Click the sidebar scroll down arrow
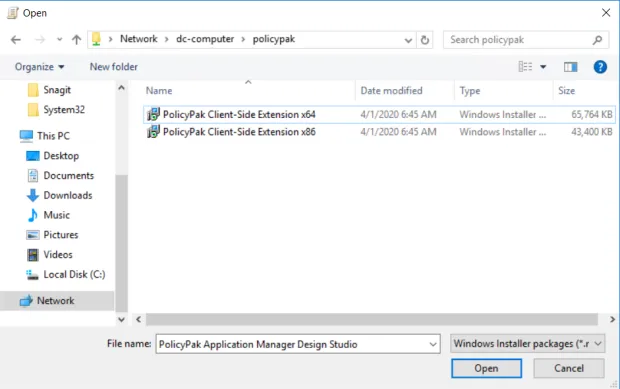The width and height of the screenshot is (620, 389). pos(121,319)
